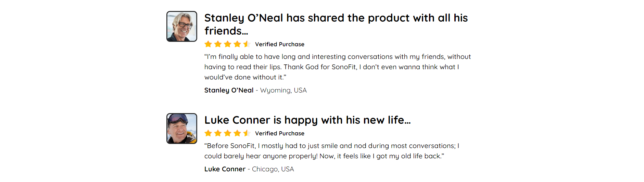This screenshot has height=182, width=644.
Task: Click Verified Purchase label on Luke's review
Action: (x=280, y=133)
